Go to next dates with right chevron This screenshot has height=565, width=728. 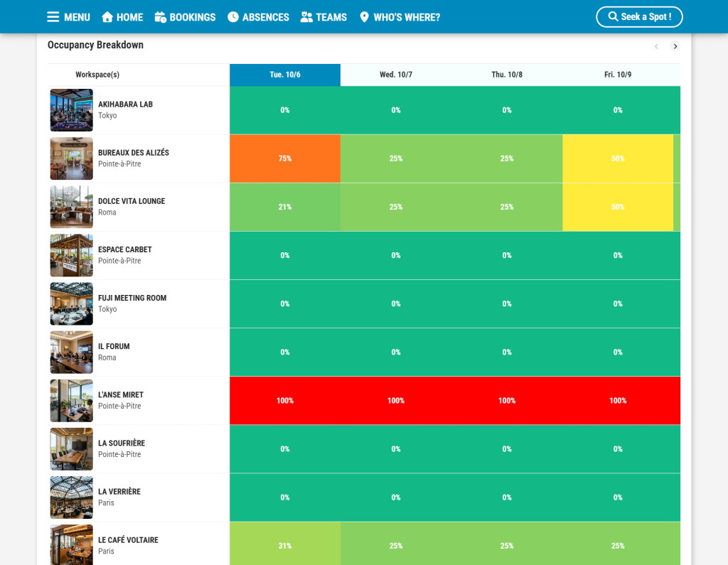(x=675, y=46)
